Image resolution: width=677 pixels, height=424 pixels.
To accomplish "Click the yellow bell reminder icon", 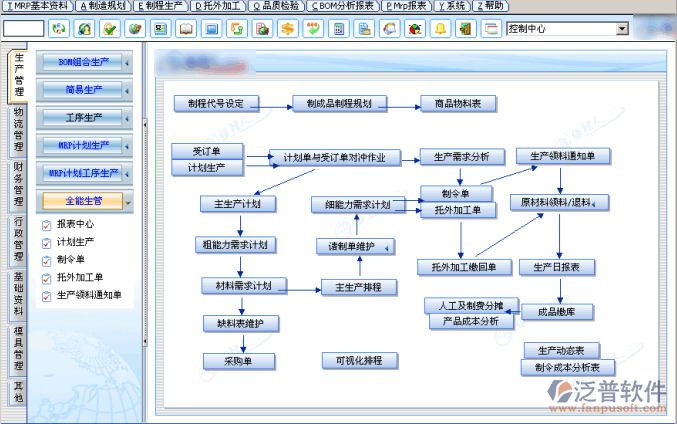I will click(440, 29).
